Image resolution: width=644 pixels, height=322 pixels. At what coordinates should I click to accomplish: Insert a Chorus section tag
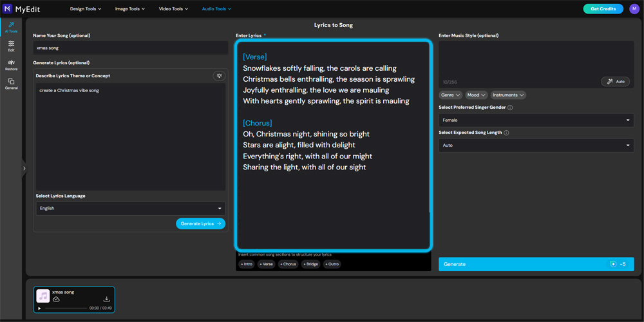pyautogui.click(x=289, y=264)
